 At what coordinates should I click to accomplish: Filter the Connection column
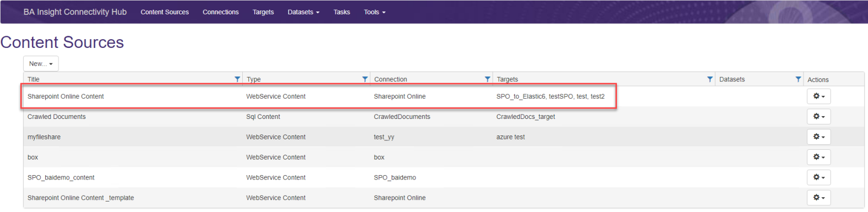(x=487, y=79)
